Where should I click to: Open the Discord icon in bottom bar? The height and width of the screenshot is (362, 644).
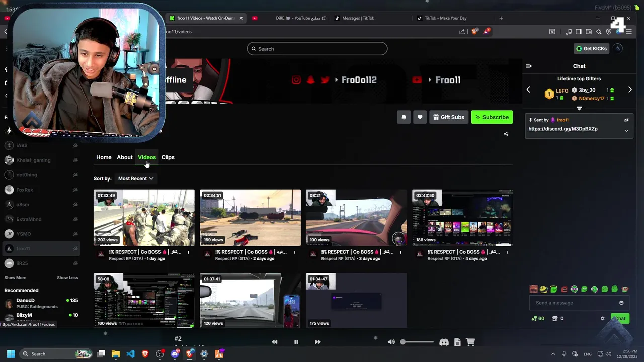click(444, 342)
